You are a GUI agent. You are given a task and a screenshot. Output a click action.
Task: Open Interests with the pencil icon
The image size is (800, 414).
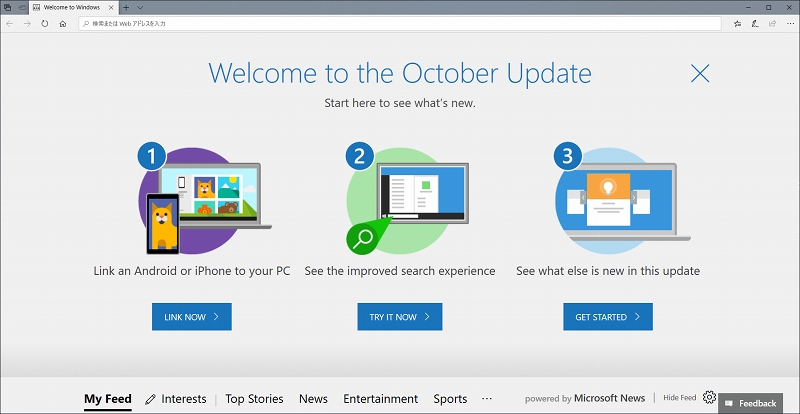tap(176, 399)
